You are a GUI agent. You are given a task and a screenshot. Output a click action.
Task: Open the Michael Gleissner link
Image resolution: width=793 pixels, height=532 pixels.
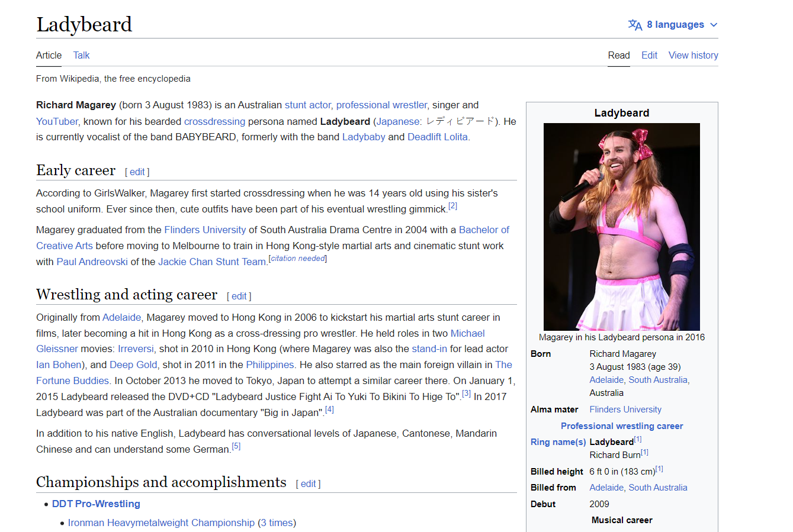(261, 341)
